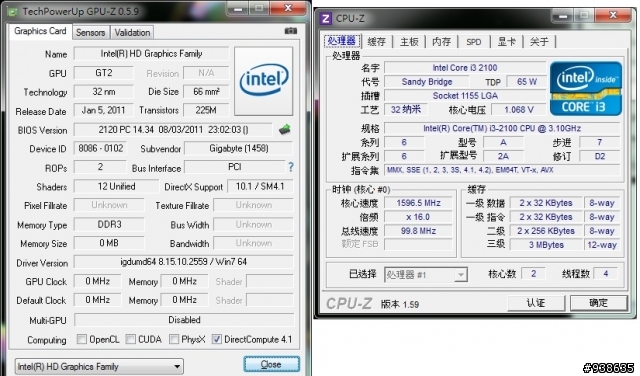Switch to the Graphics Card tab

click(x=40, y=31)
